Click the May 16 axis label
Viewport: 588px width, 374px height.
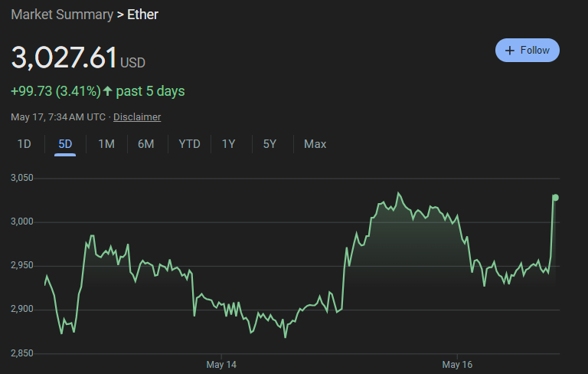point(457,365)
